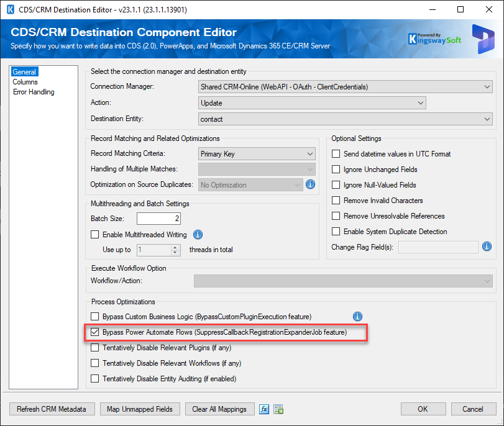Click Map Unmapped Fields button
The height and width of the screenshot is (426, 504).
[x=140, y=409]
